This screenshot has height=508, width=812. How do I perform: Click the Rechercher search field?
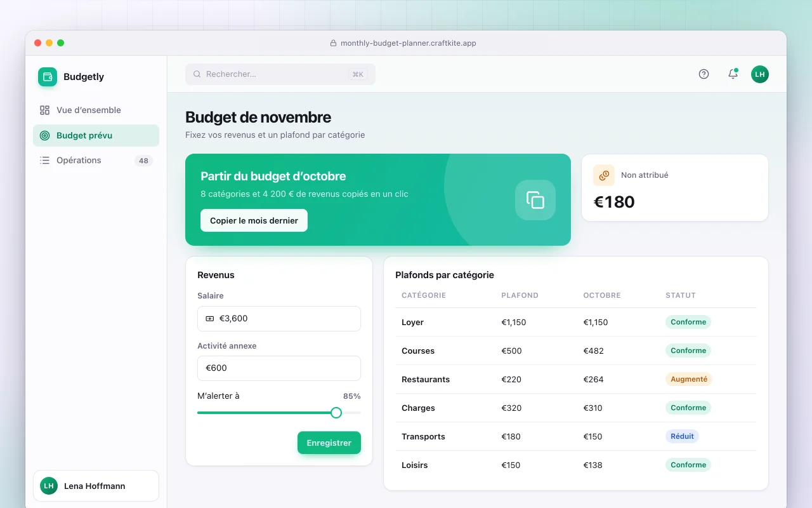pos(280,74)
